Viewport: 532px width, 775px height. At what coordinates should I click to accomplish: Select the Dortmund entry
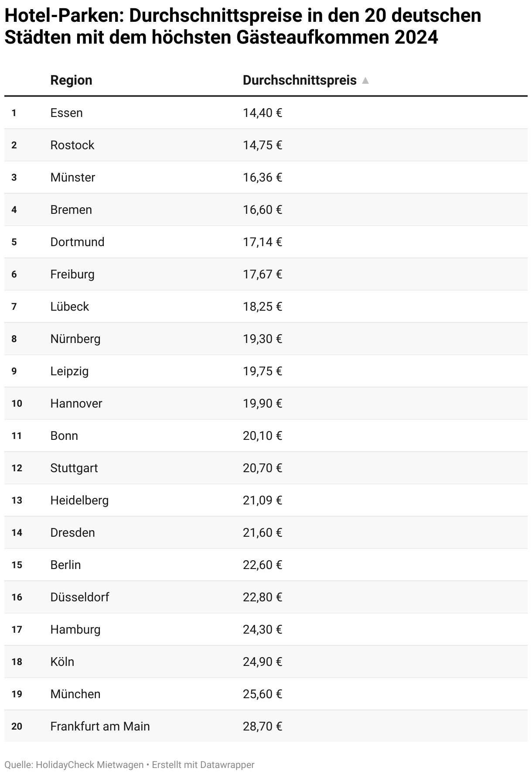pos(77,242)
